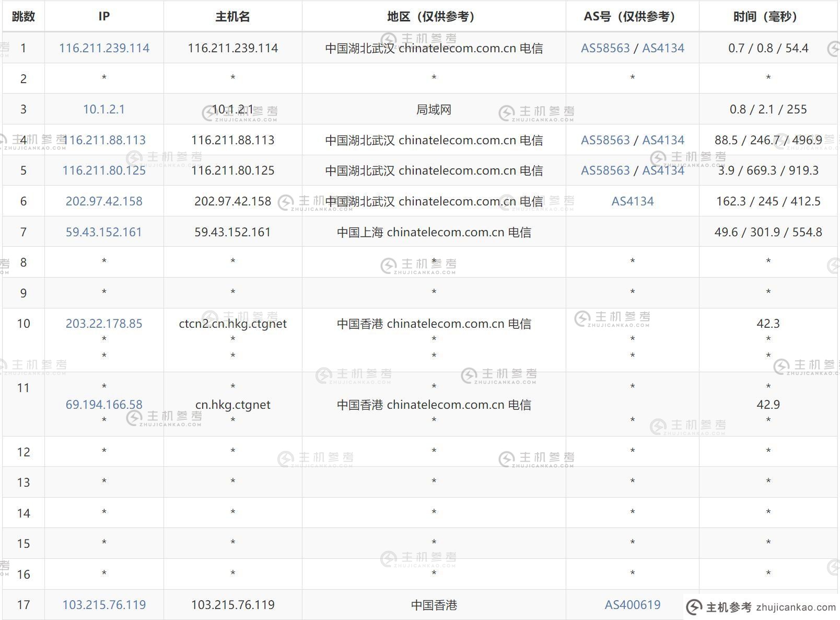This screenshot has width=840, height=620.
Task: Click AS58563 link in hop 1 row
Action: pyautogui.click(x=605, y=48)
